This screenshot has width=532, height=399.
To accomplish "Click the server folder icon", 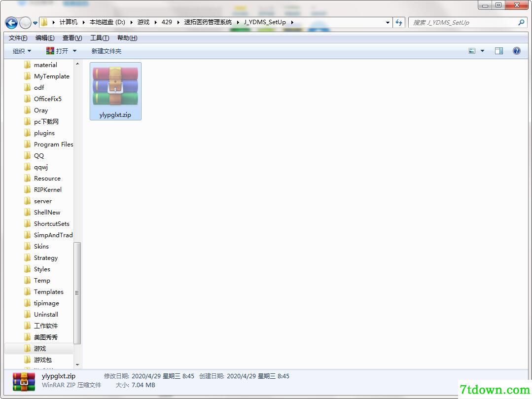I will [28, 201].
